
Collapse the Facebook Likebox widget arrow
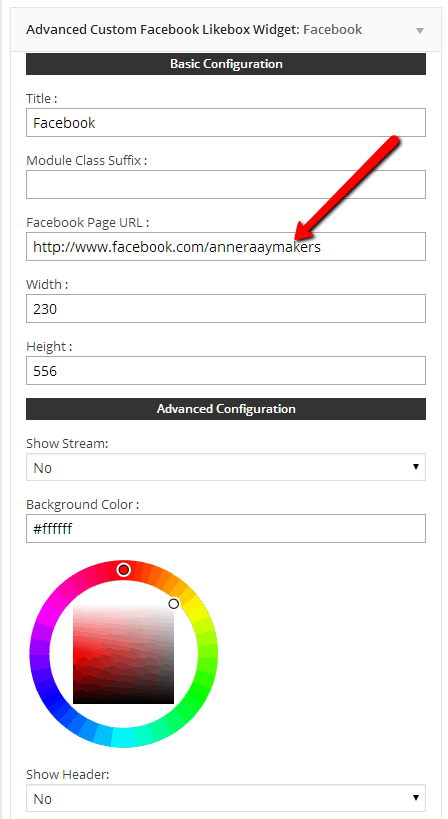coord(420,31)
